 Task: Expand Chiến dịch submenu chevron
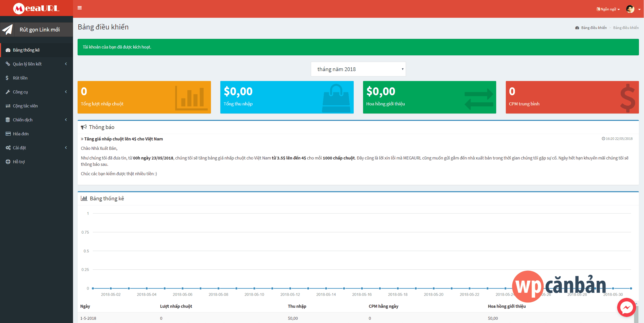pyautogui.click(x=66, y=120)
